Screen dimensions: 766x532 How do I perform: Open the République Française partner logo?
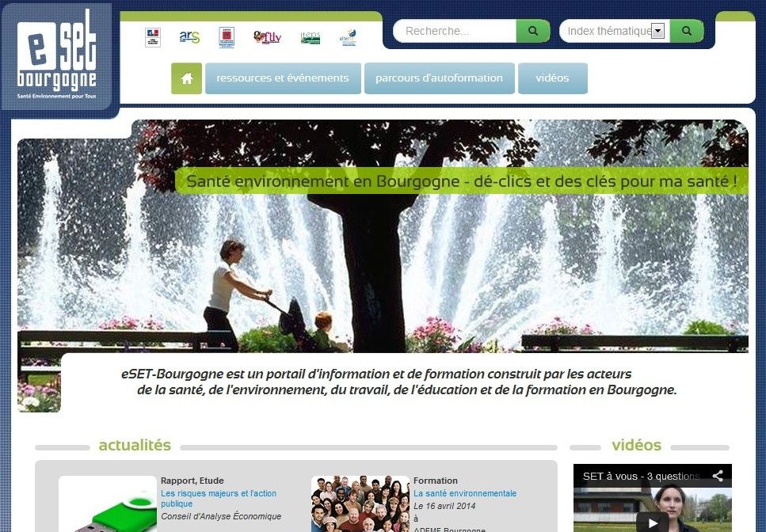coord(153,37)
